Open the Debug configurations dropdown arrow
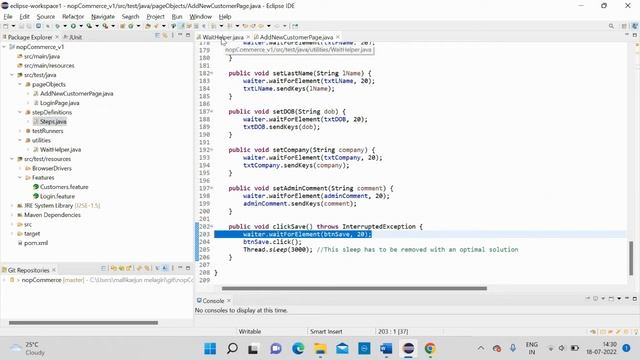The image size is (640, 360). click(x=65, y=26)
